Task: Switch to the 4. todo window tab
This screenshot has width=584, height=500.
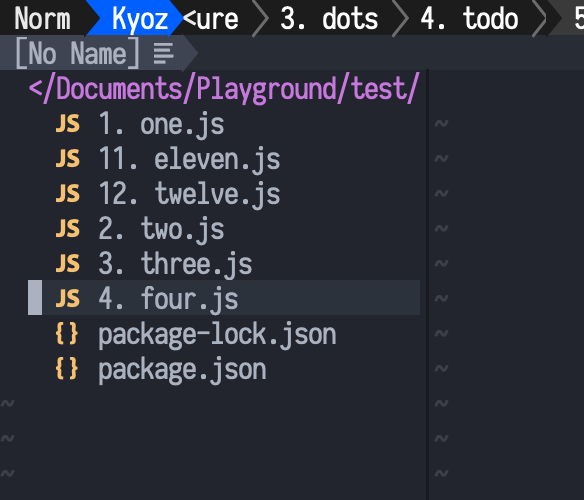Action: point(469,19)
